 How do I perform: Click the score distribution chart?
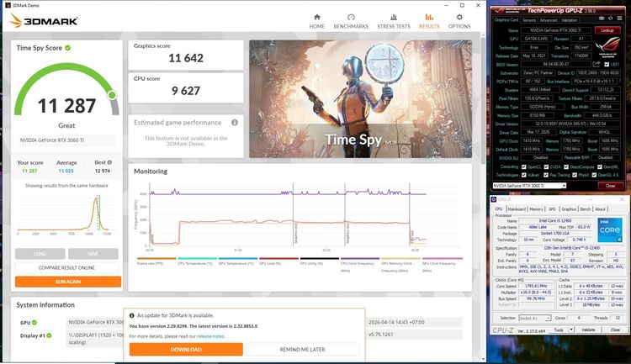point(65,214)
